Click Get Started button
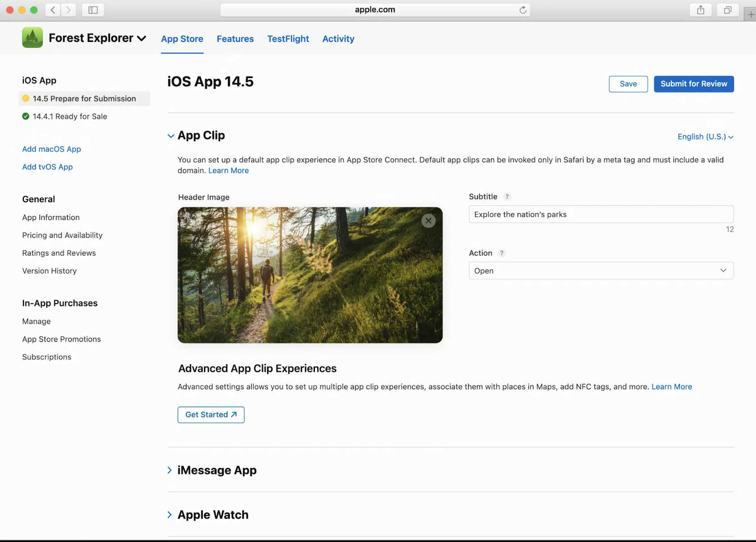The width and height of the screenshot is (756, 542). pos(211,415)
